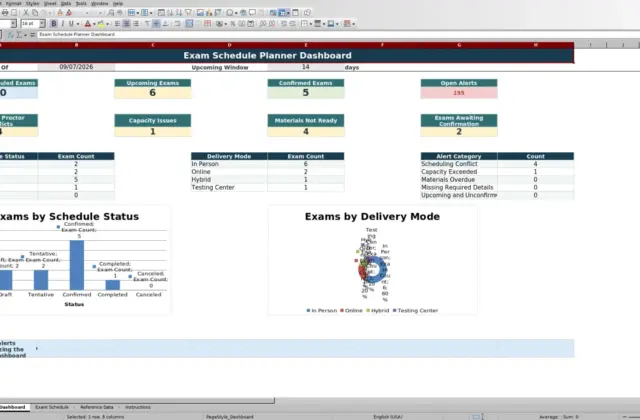Open the Format menu
This screenshot has width=640, height=420.
coord(13,3)
